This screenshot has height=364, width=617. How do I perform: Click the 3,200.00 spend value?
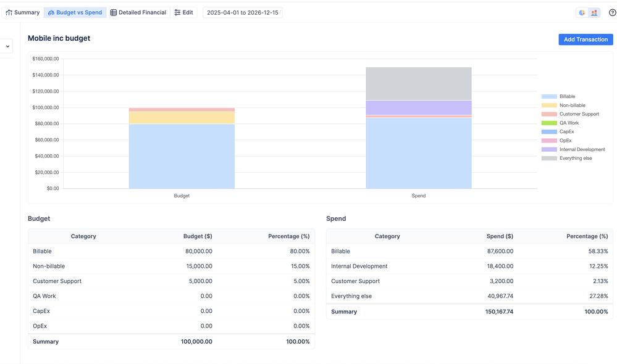(502, 281)
